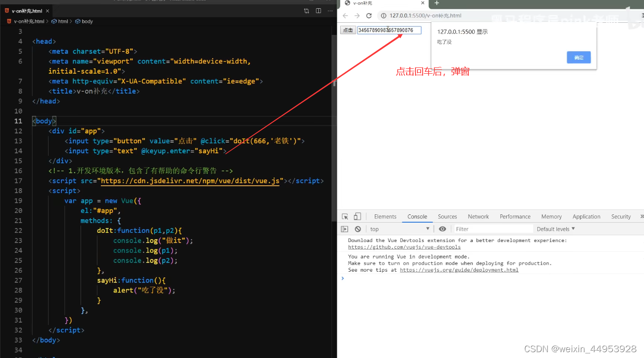Select the v-on补充 browser tab
Screen dimensions: 644x358
pyautogui.click(x=383, y=3)
